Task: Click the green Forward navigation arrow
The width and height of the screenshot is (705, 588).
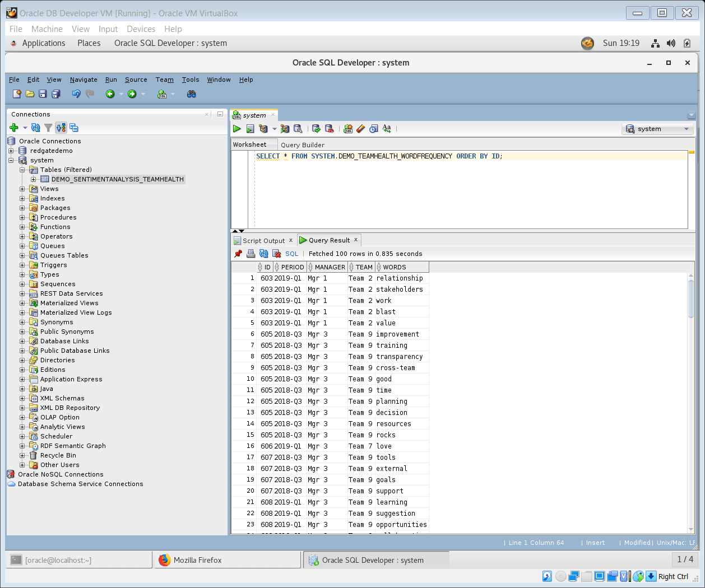Action: click(x=132, y=94)
